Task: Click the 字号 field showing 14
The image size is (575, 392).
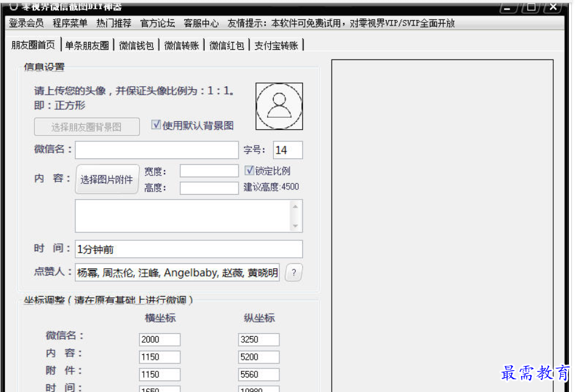Action: click(288, 150)
